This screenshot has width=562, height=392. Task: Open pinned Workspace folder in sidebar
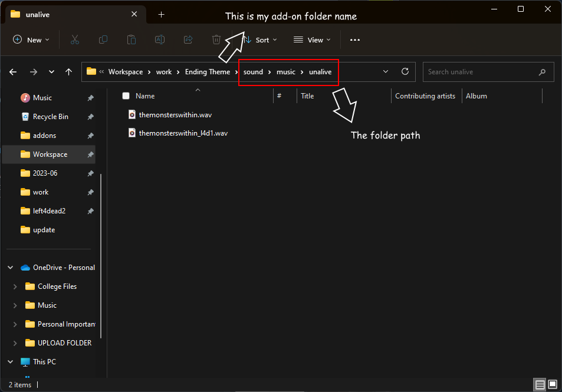point(49,154)
